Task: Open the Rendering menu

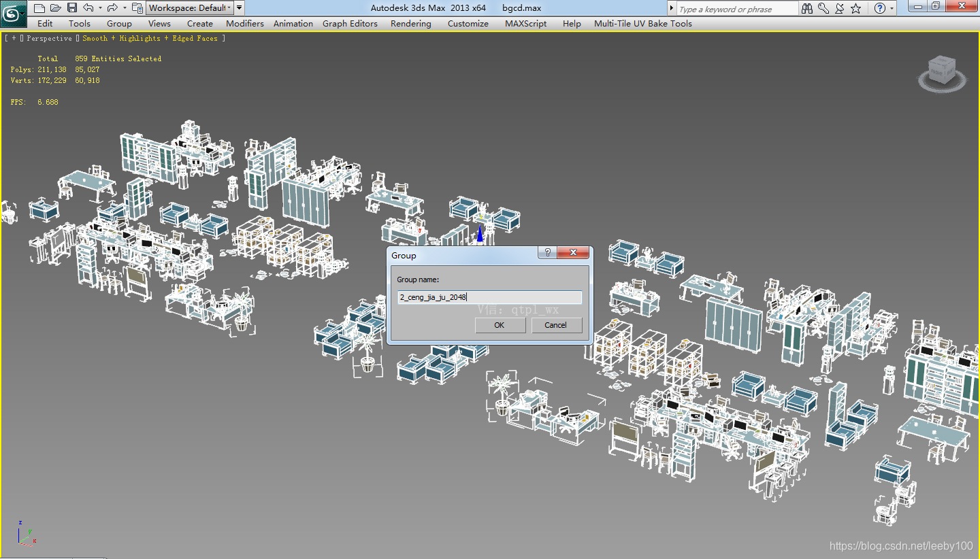Action: click(410, 23)
